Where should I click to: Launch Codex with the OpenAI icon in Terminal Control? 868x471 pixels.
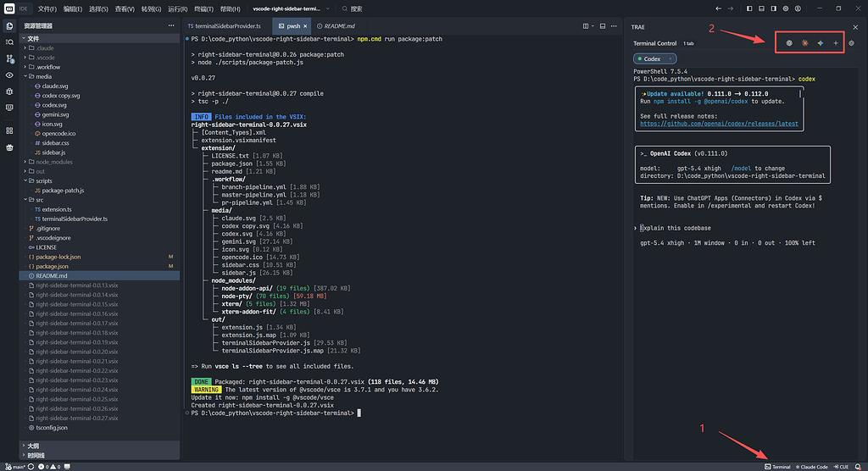pyautogui.click(x=789, y=43)
